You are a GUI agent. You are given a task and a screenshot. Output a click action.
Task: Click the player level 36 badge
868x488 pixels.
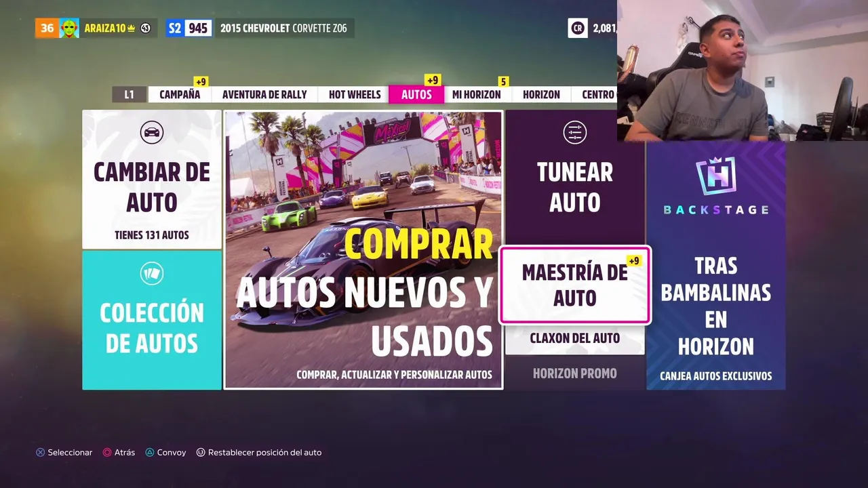click(47, 28)
